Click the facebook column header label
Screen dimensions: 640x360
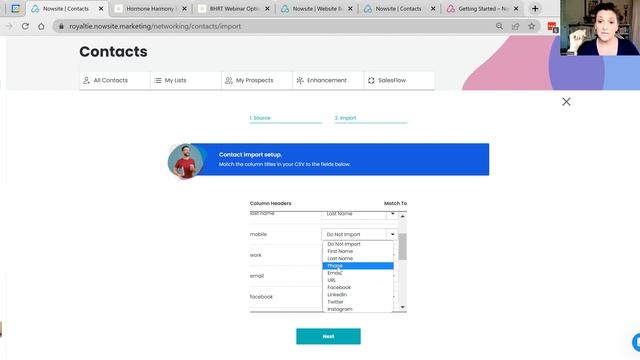coord(261,297)
